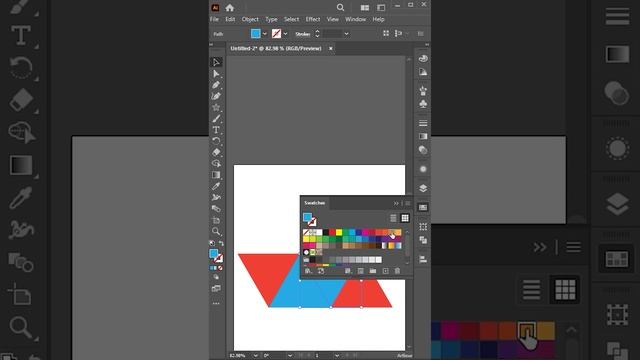Open artboard navigation dropdown in status bar
640x360 pixels.
(337, 356)
